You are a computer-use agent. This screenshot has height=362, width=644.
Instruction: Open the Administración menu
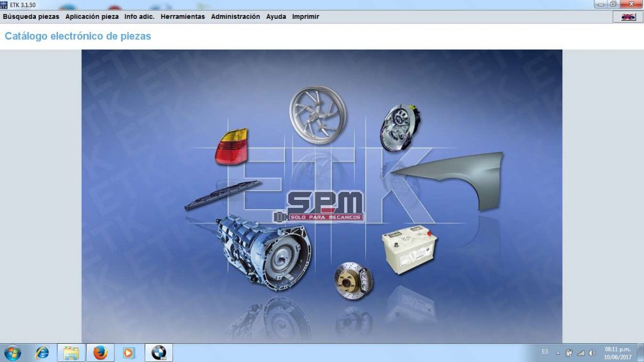coord(235,17)
